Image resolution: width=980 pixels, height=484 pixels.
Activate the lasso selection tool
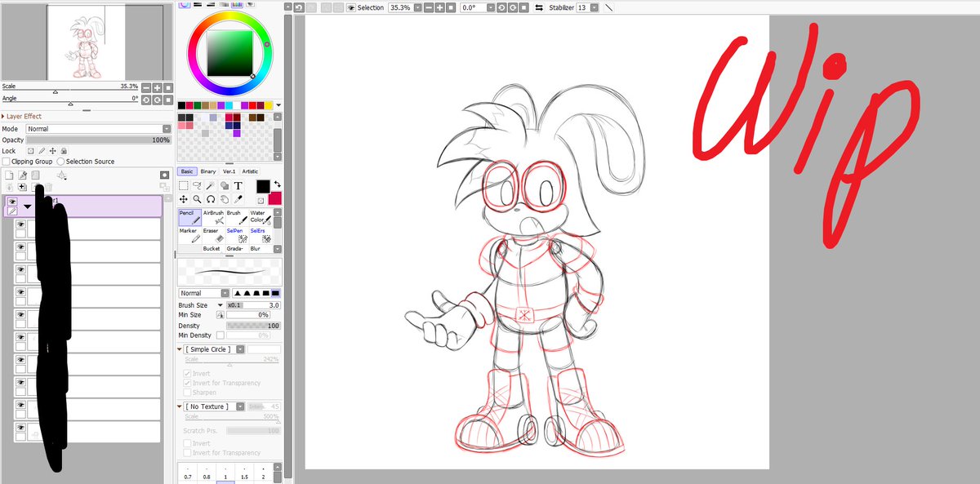[197, 185]
